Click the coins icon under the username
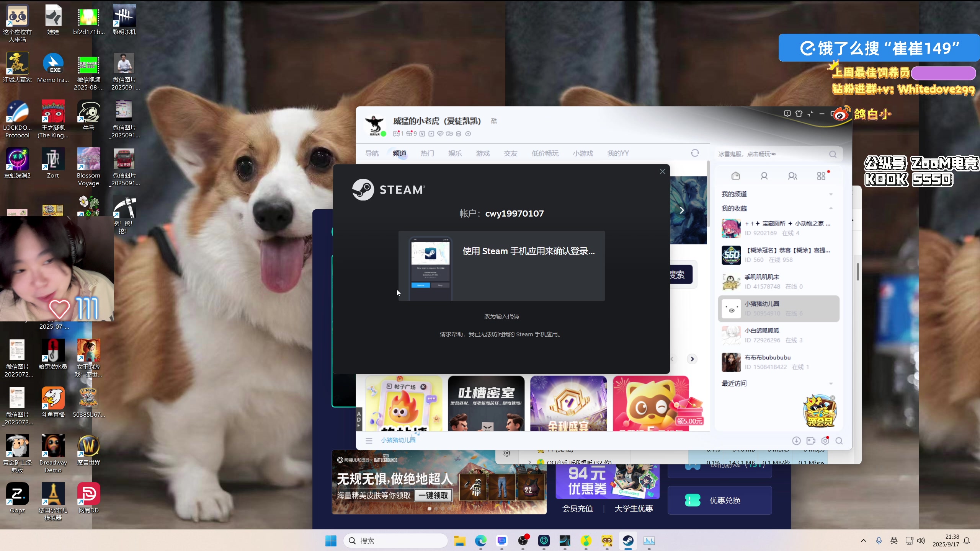Screen dimensions: 980x551 [x=459, y=134]
